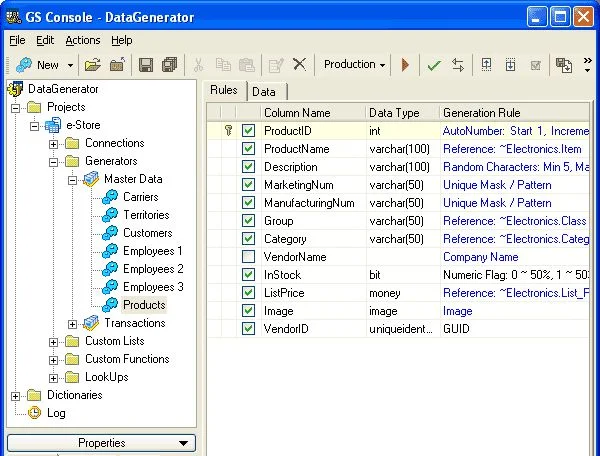The width and height of the screenshot is (600, 456).
Task: Collapse the Master Data node
Action: pos(72,180)
